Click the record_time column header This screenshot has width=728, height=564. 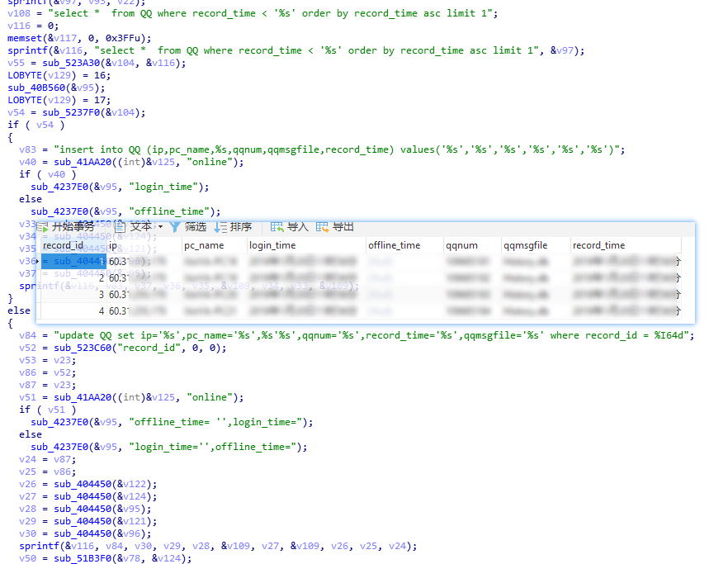click(x=598, y=245)
